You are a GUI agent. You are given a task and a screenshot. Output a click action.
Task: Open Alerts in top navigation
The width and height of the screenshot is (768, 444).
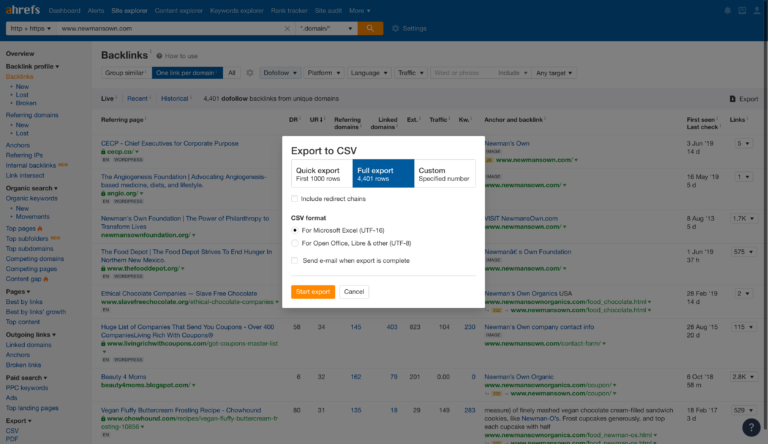tap(96, 10)
